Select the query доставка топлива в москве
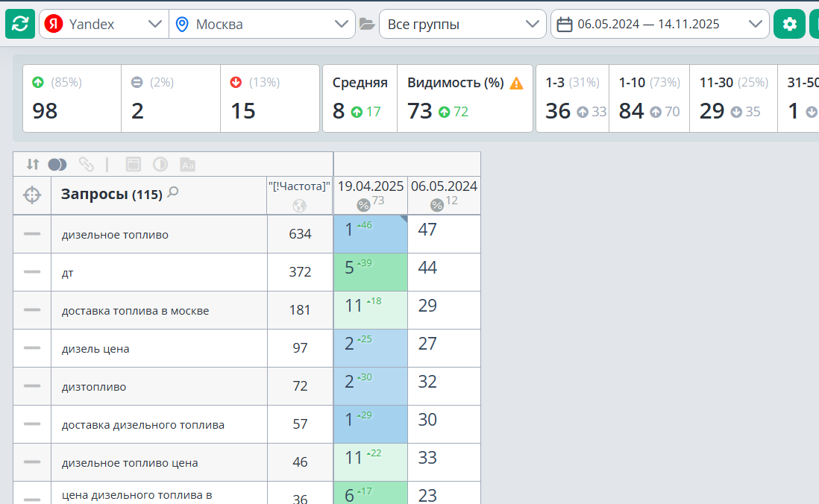Viewport: 819px width, 504px height. click(135, 311)
